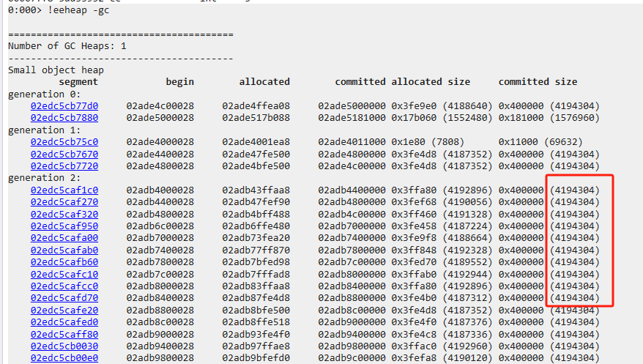Viewport: 643px width, 364px height.
Task: Open segment link 02edc5cafd70
Action: pyautogui.click(x=64, y=298)
